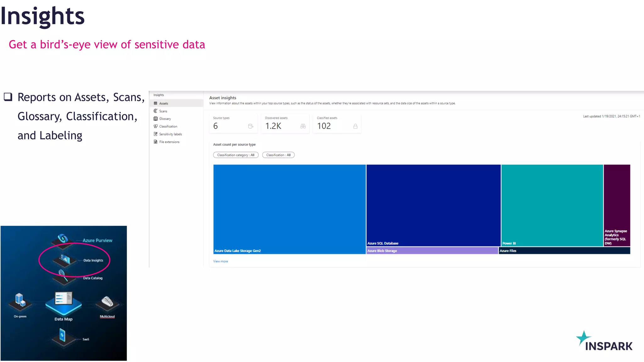Open Classification category: All filter
The height and width of the screenshot is (362, 644).
pos(236,155)
